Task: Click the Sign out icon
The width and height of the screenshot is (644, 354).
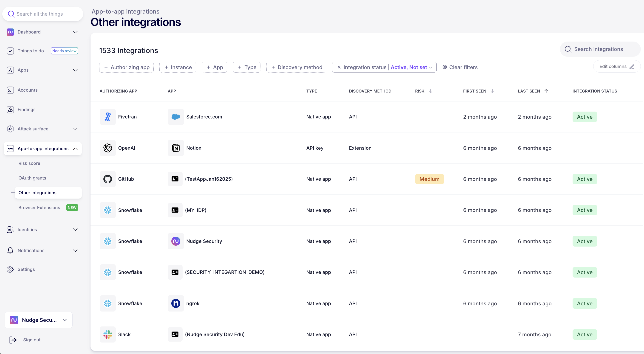Action: pos(13,340)
